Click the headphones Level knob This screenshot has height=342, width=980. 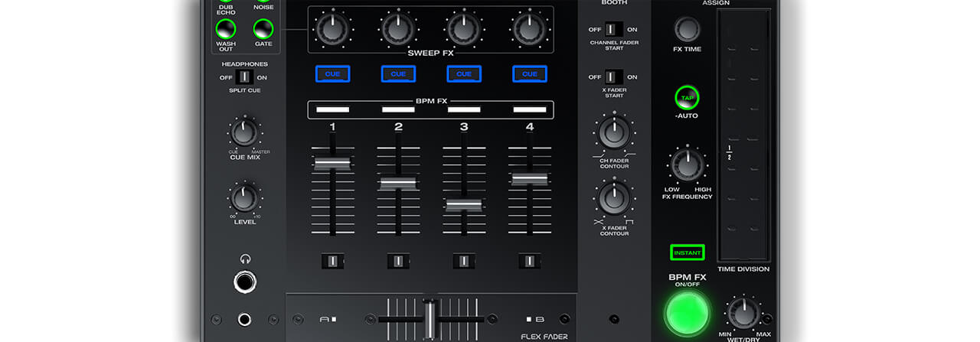(243, 198)
